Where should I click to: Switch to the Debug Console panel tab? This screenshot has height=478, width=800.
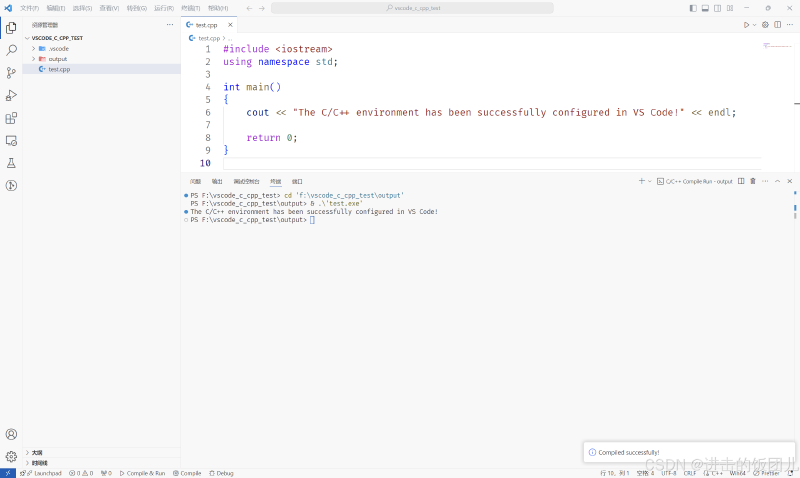246,182
